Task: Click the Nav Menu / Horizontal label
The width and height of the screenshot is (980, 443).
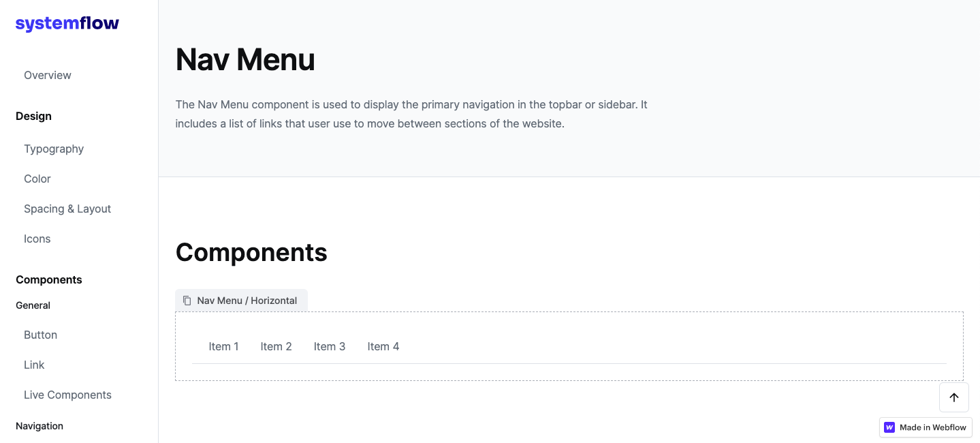Action: point(247,301)
